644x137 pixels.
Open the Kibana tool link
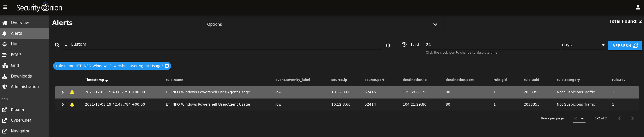point(17,110)
